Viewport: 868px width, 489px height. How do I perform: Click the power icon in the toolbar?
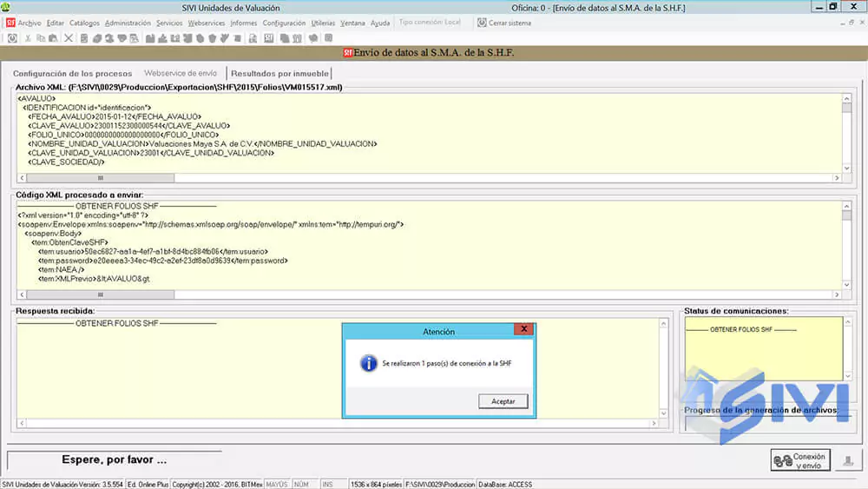[x=12, y=38]
